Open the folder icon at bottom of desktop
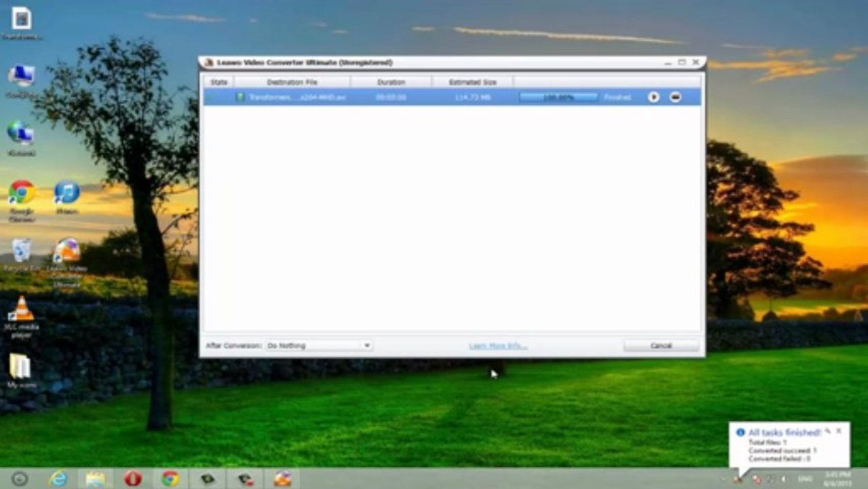This screenshot has width=868, height=489. pos(20,371)
